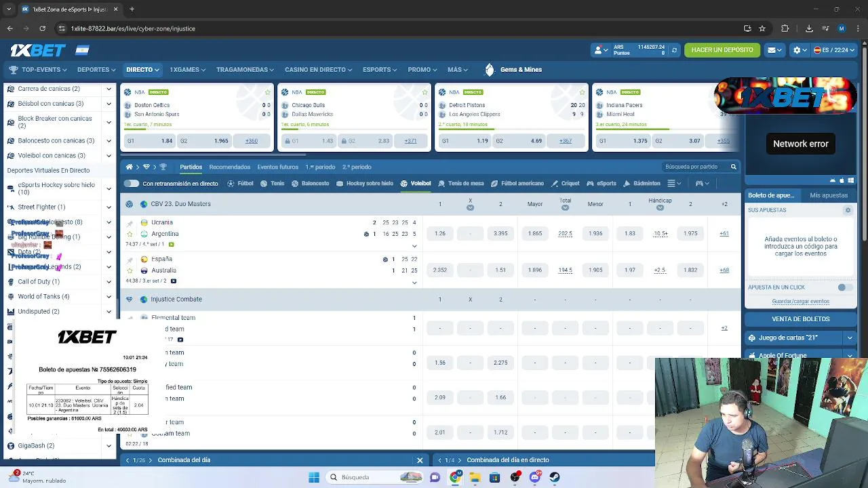
Task: Go to the home icon in the breadcrumb bar
Action: click(x=129, y=167)
